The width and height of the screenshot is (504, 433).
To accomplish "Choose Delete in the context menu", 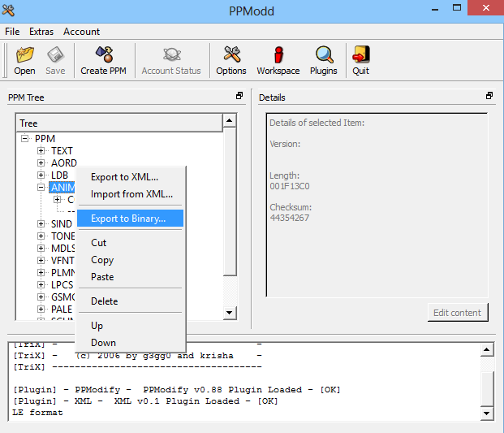I will pos(131,301).
